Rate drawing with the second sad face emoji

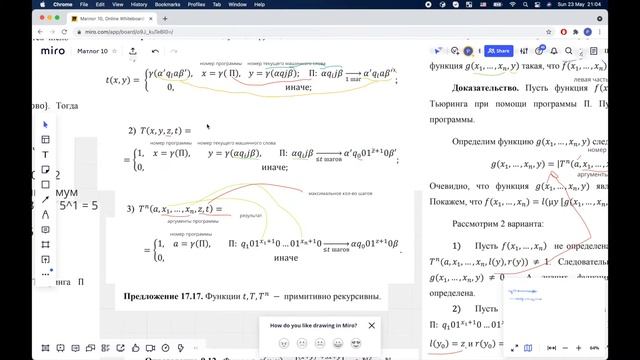(302, 343)
